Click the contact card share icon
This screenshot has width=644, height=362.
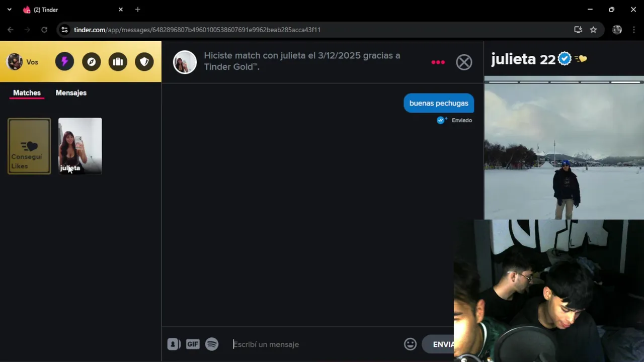[174, 344]
